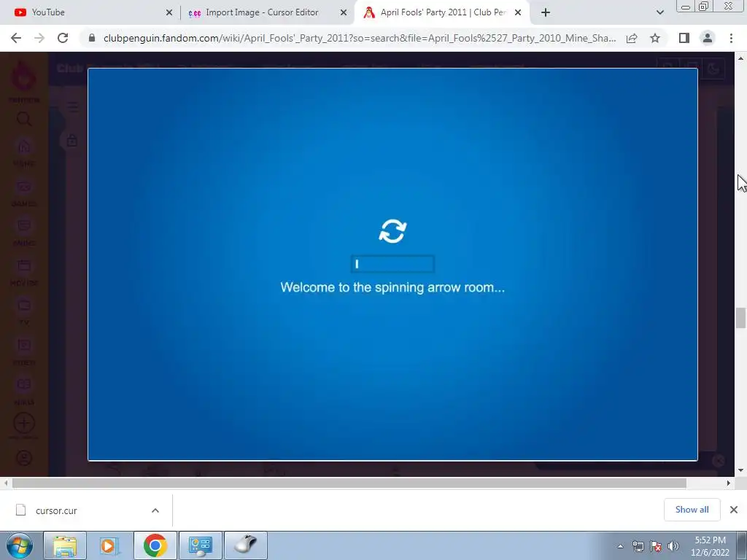Select the April Fools' Party 2011 tab

click(441, 12)
